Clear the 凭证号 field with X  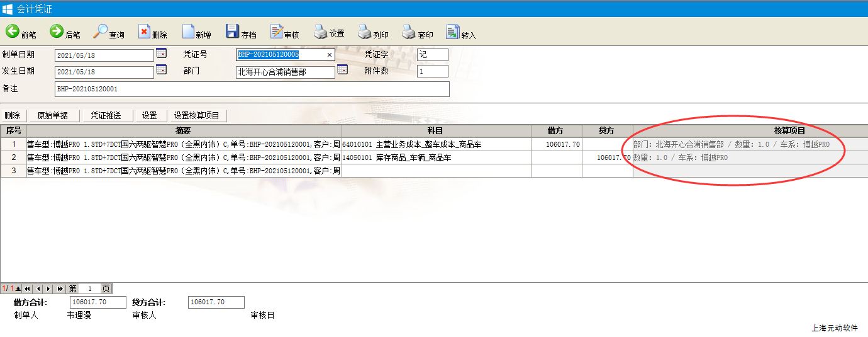pos(329,55)
